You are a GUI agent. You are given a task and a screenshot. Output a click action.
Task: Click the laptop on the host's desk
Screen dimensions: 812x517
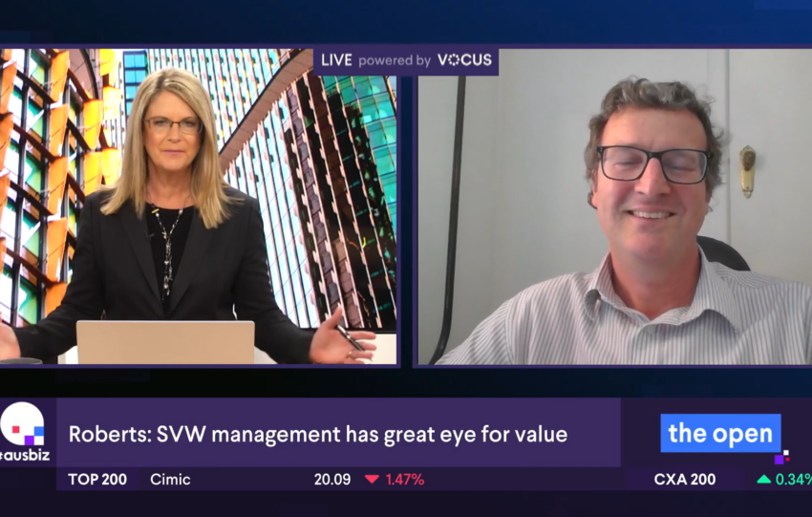point(165,341)
